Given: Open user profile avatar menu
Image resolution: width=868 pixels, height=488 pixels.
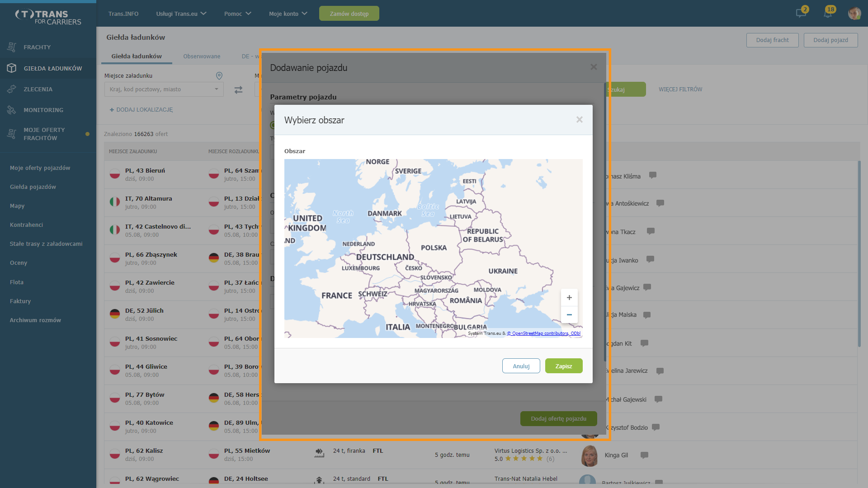Looking at the screenshot, I should click(854, 13).
